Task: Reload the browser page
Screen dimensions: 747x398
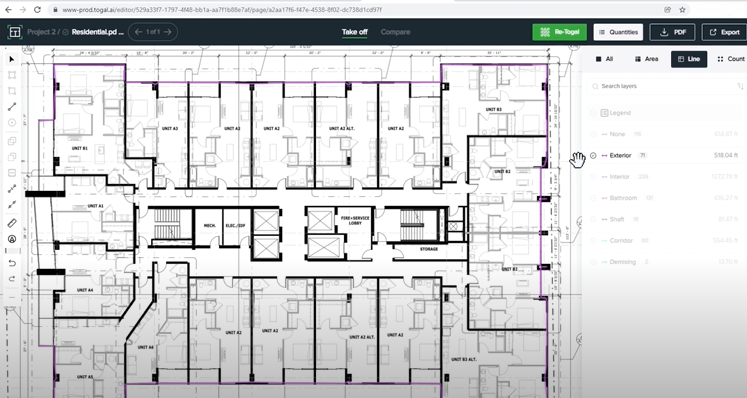Action: (37, 10)
